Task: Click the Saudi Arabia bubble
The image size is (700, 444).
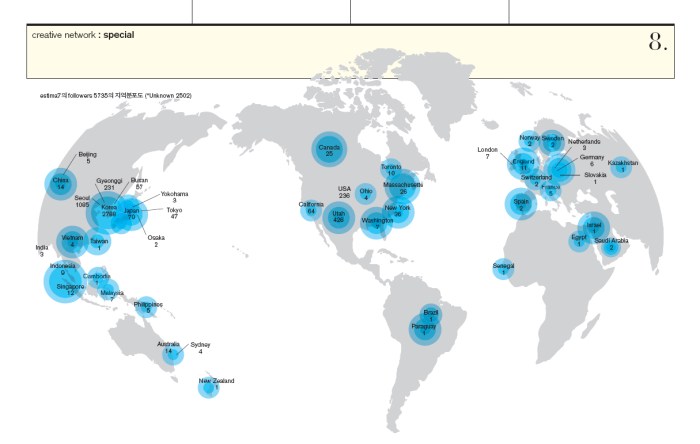Action: click(x=612, y=244)
